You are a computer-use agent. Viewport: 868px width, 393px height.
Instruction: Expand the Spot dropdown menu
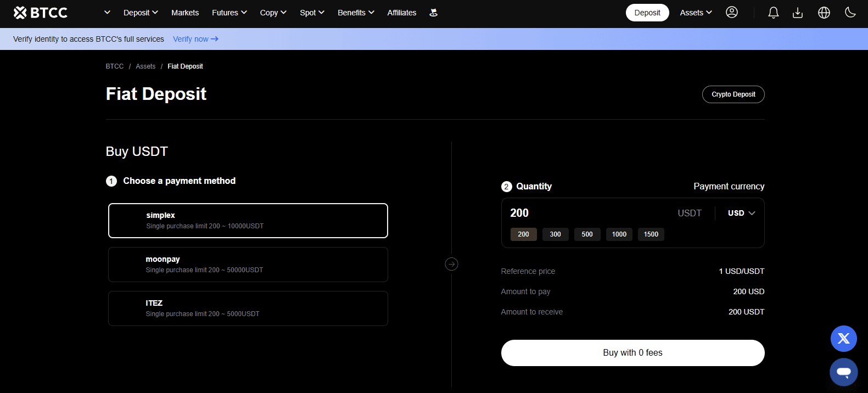pyautogui.click(x=312, y=13)
